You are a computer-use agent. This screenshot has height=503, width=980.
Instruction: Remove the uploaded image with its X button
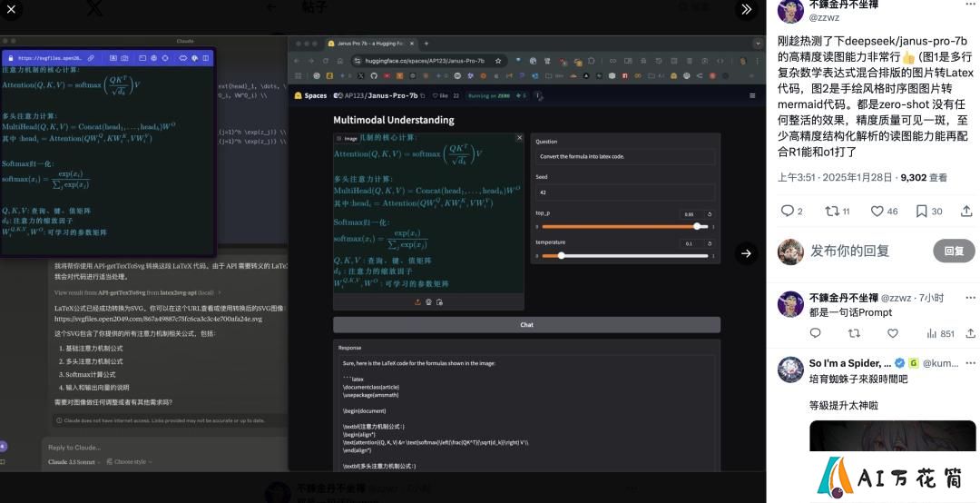click(519, 138)
